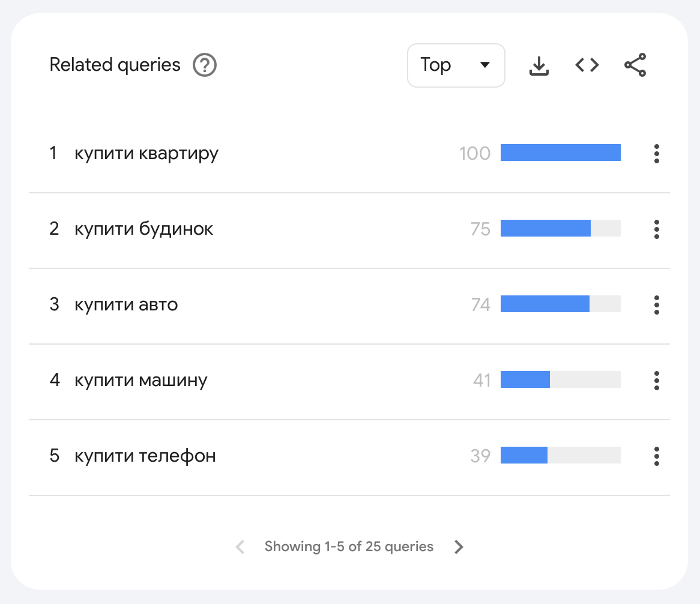
Task: Open more options for купити авто
Action: coord(657,305)
